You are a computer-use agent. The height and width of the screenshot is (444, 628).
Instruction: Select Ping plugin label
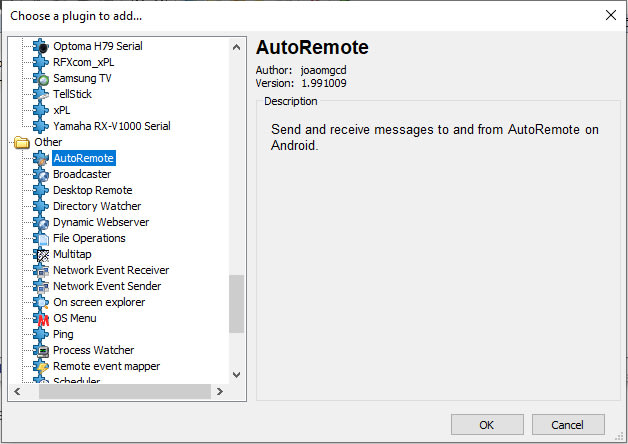pos(63,334)
